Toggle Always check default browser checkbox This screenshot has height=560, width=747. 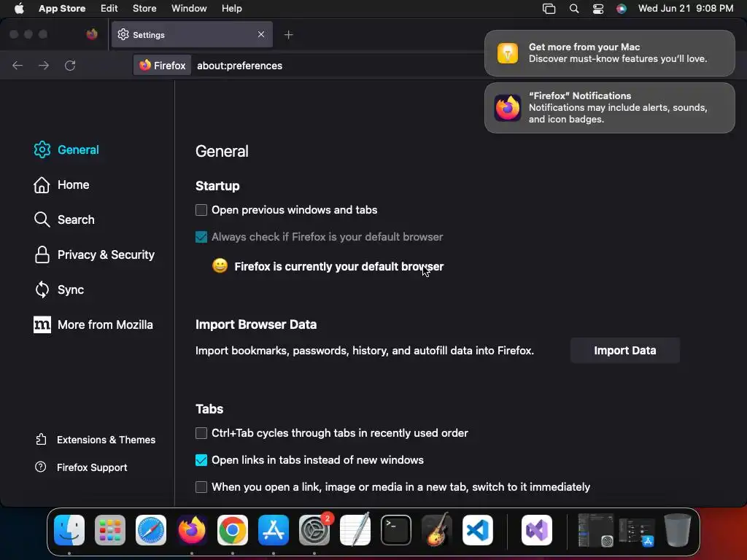pos(201,237)
